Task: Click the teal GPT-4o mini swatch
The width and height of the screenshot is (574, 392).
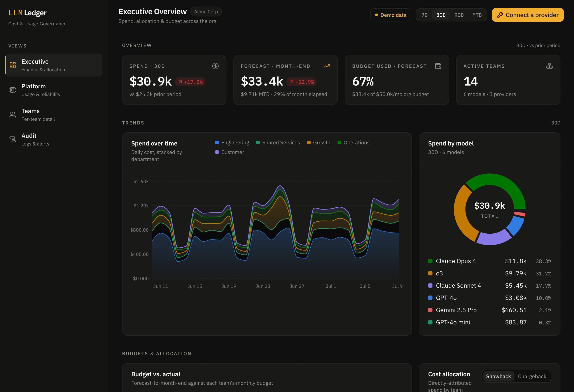Action: point(430,322)
